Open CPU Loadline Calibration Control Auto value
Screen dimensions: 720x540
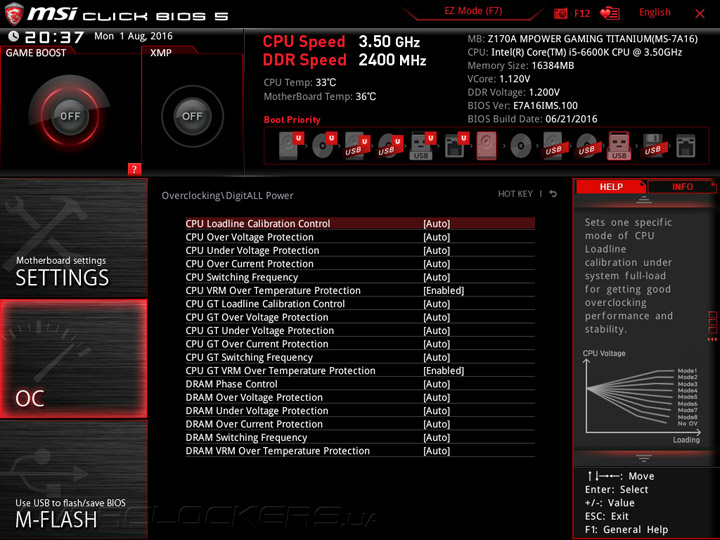point(437,224)
